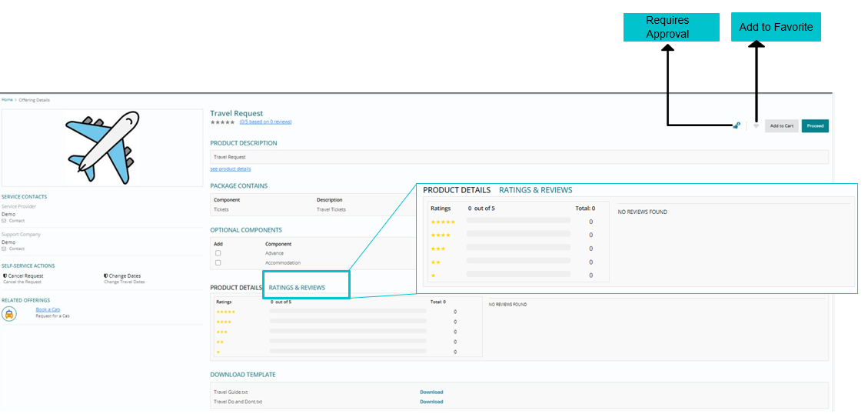868x414 pixels.
Task: Click the shield icon beside Cancel Request
Action: click(5, 275)
